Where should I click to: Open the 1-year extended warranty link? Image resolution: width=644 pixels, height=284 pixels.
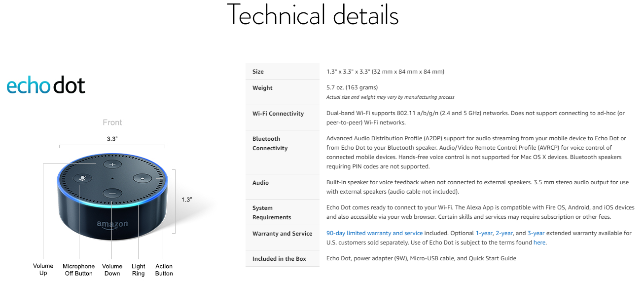[x=484, y=233]
